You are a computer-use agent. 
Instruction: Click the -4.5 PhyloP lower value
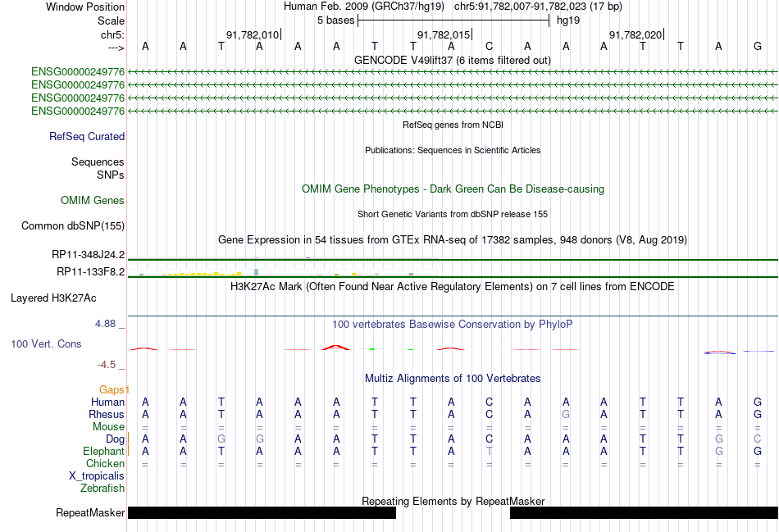click(107, 365)
